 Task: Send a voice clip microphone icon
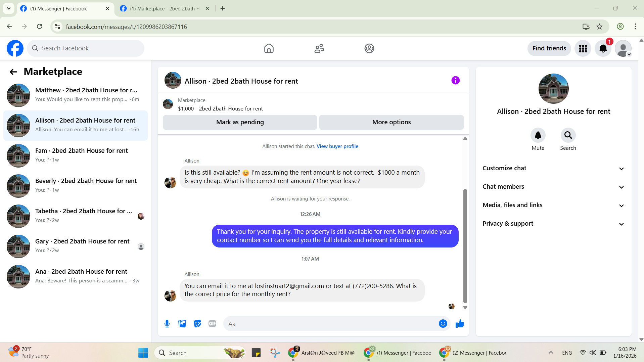(x=167, y=324)
